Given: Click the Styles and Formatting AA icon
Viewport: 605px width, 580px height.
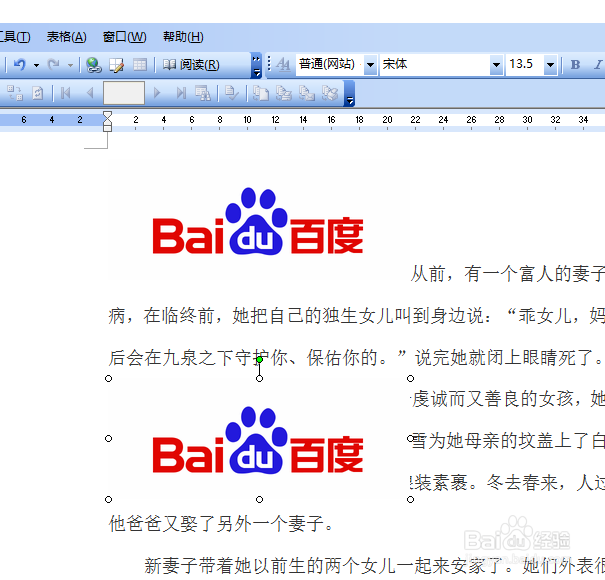Looking at the screenshot, I should pyautogui.click(x=284, y=64).
